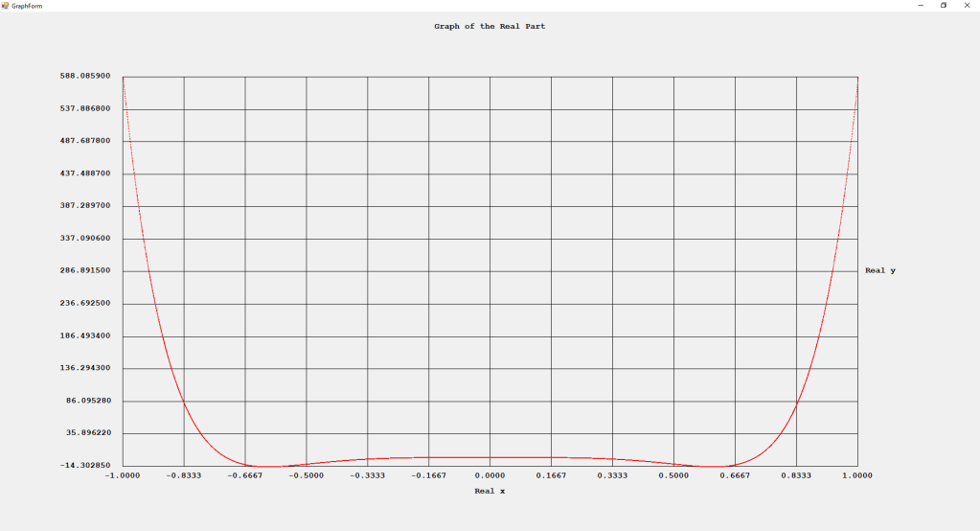Click the GraphForm app icon in title bar

5,5
